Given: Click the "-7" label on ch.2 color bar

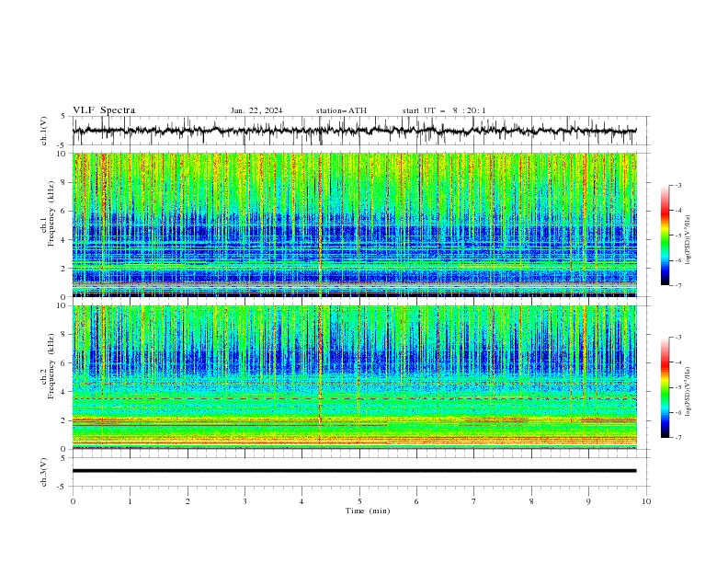Looking at the screenshot, I should click(x=678, y=438).
